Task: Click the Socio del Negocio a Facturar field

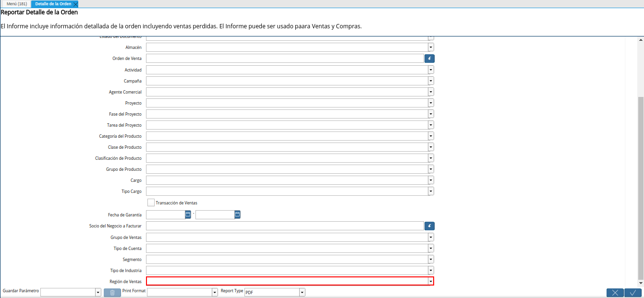Action: tap(285, 226)
